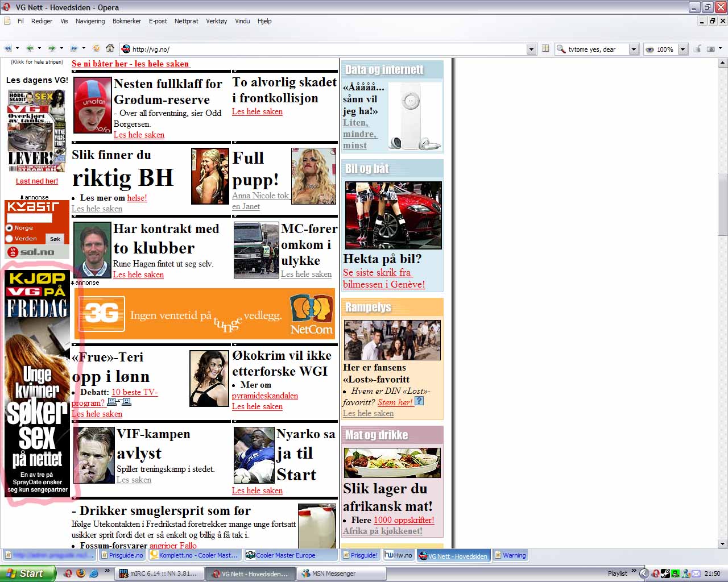This screenshot has height=582, width=728.
Task: Click 'Last ned her!' link
Action: [x=37, y=181]
